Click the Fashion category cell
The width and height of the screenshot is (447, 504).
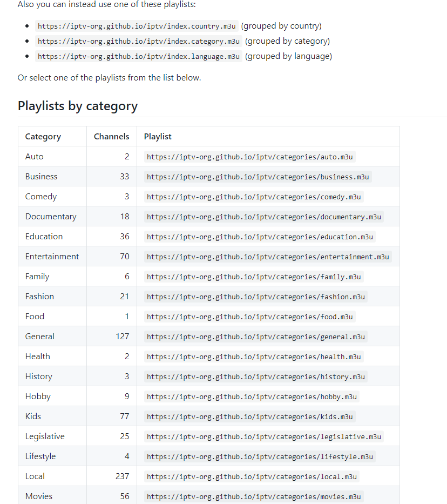[x=39, y=297]
